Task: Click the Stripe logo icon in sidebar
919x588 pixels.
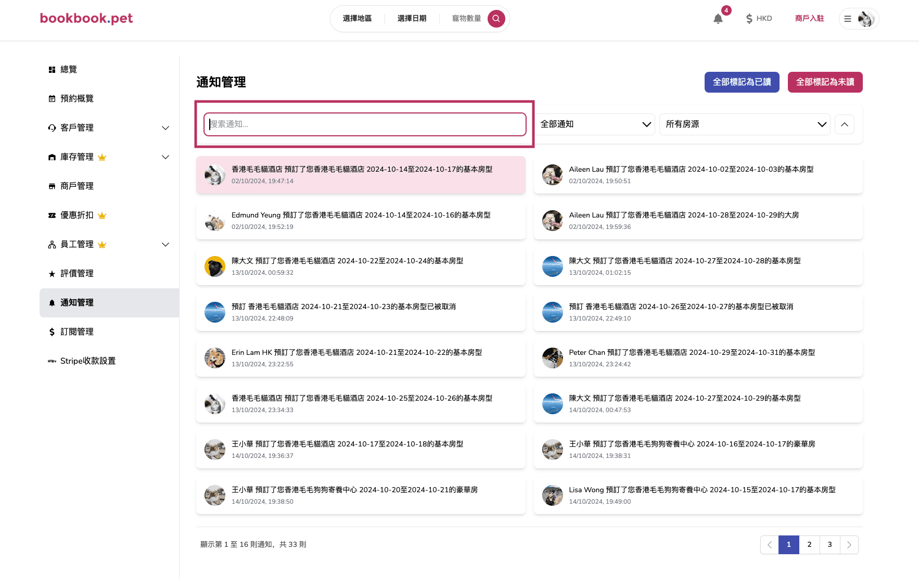Action: click(x=52, y=361)
